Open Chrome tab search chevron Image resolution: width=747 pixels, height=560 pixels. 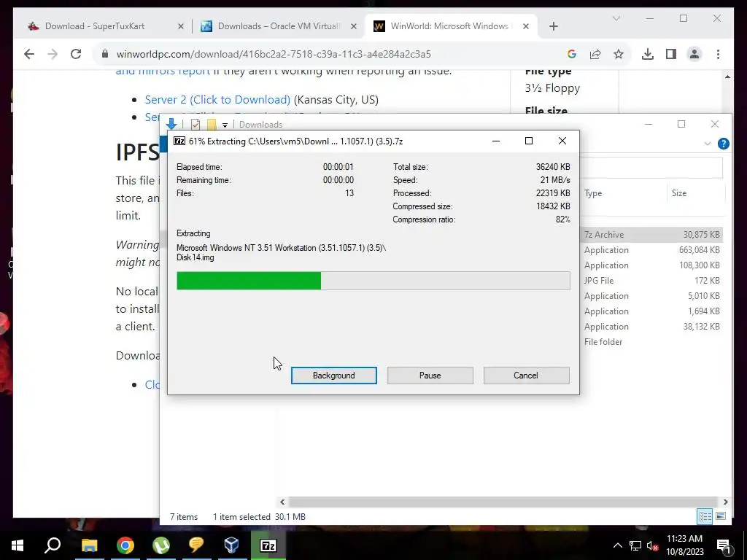pyautogui.click(x=616, y=18)
